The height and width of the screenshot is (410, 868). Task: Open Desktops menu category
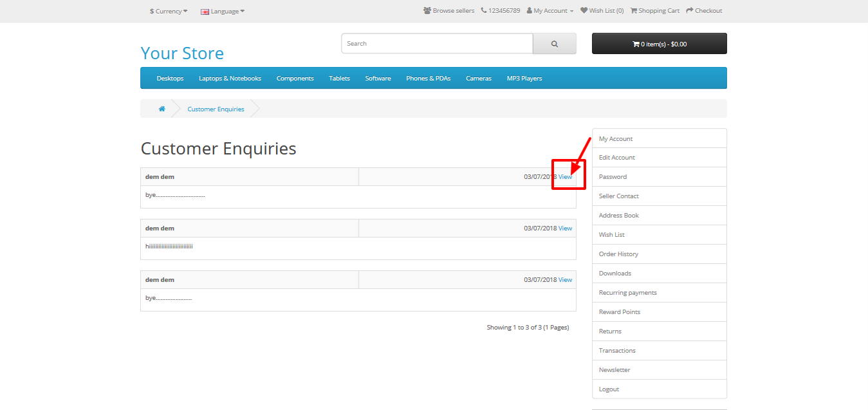(170, 79)
